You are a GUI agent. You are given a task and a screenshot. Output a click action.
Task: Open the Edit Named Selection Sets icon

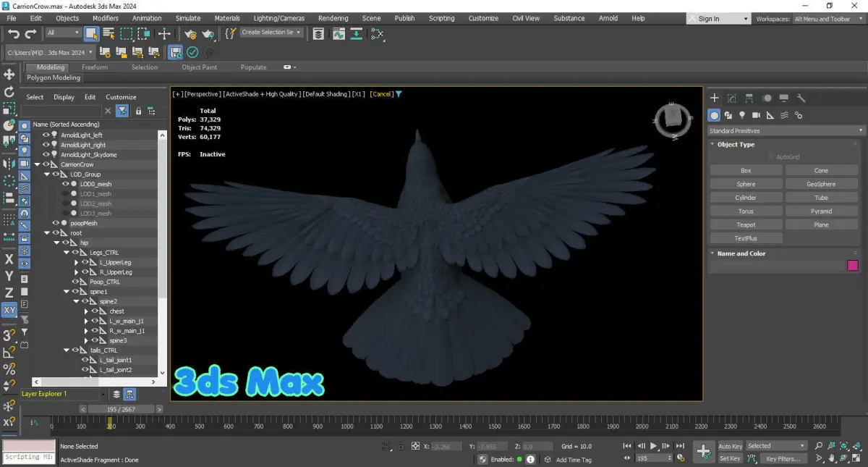click(231, 33)
